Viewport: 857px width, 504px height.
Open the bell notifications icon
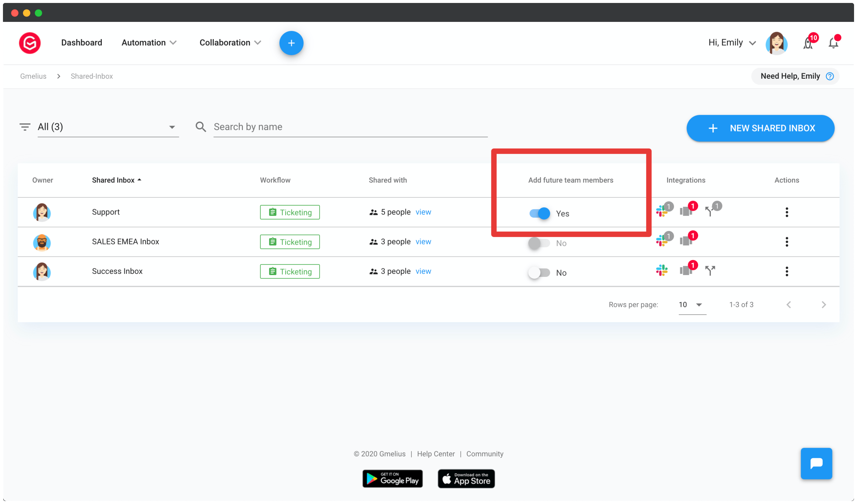[x=833, y=43]
